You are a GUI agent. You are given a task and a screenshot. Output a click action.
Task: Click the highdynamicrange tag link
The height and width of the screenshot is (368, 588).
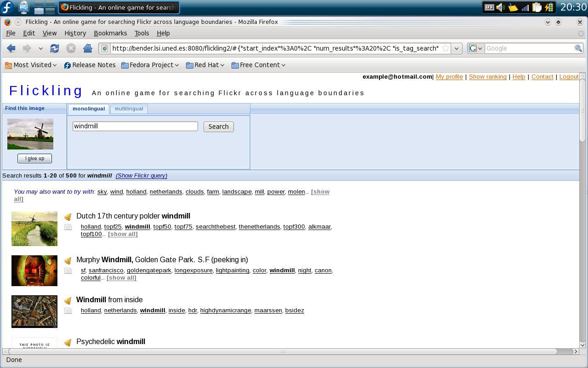pyautogui.click(x=226, y=310)
